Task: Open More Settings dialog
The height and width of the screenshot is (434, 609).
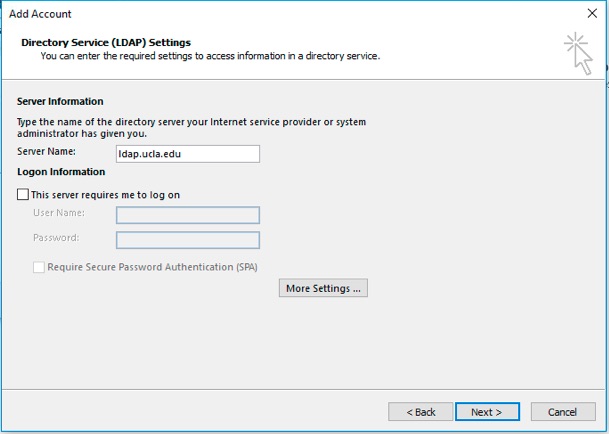Action: coord(323,288)
